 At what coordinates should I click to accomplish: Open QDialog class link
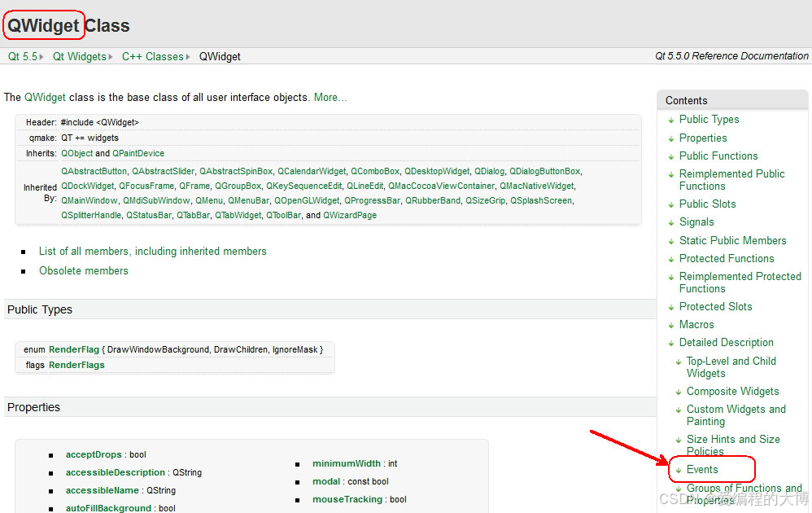tap(489, 172)
